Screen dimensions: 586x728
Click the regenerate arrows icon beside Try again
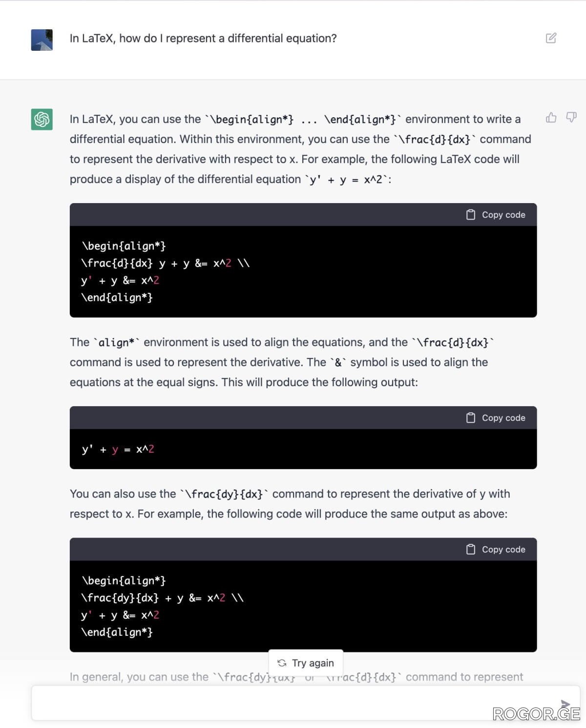(282, 663)
